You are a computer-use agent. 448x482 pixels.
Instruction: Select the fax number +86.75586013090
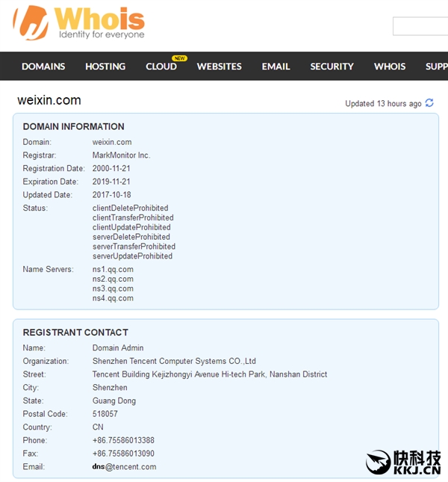click(123, 454)
